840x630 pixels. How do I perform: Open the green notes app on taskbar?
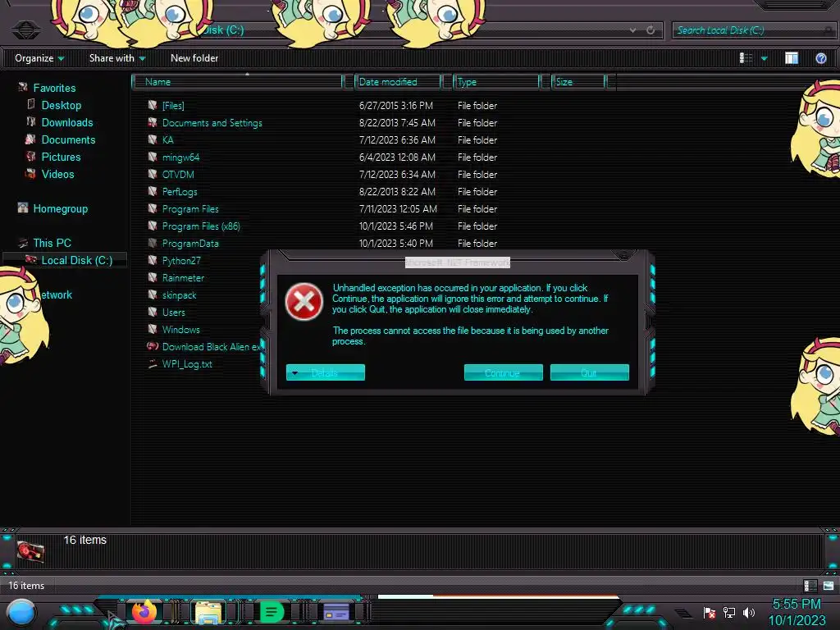(271, 612)
